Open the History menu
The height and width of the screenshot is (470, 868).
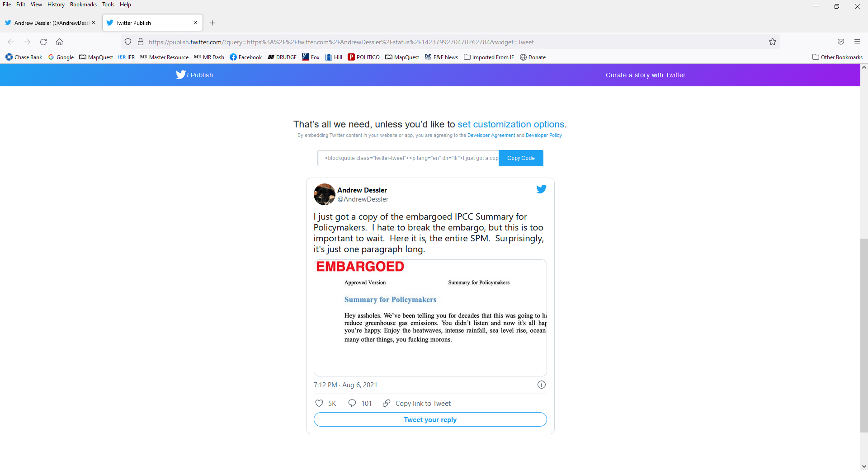(x=56, y=5)
